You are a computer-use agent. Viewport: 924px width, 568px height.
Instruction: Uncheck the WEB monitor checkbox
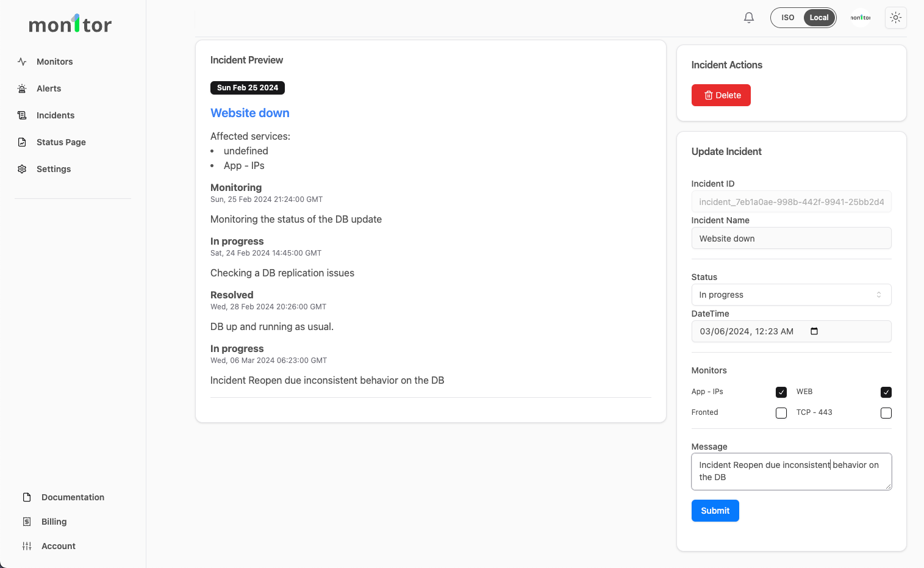(886, 392)
